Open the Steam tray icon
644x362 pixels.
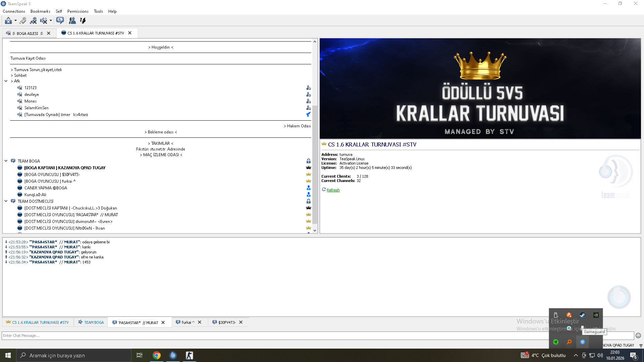click(583, 315)
